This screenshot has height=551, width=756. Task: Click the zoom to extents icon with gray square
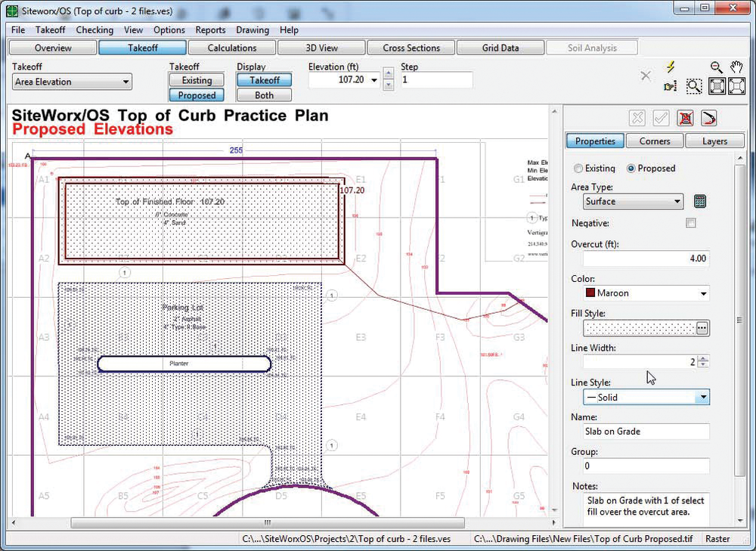pos(717,86)
